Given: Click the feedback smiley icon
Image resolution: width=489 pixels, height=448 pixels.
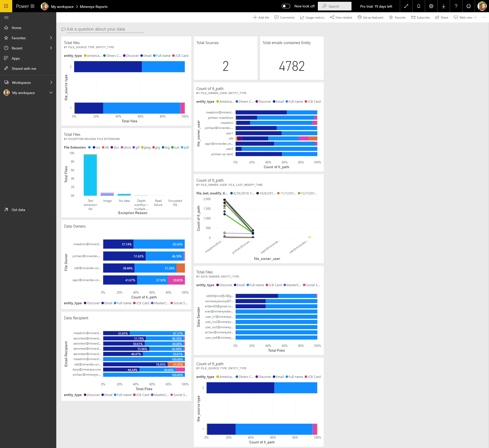Looking at the screenshot, I should click(468, 6).
